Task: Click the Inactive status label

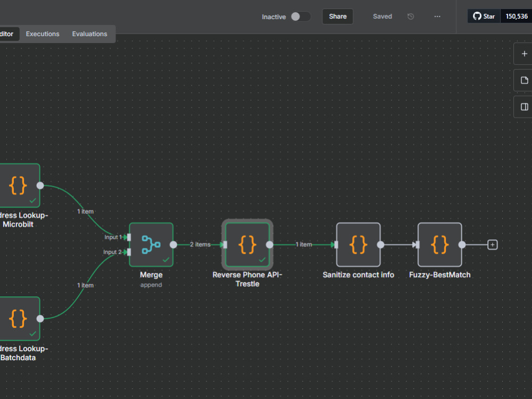Action: 274,17
